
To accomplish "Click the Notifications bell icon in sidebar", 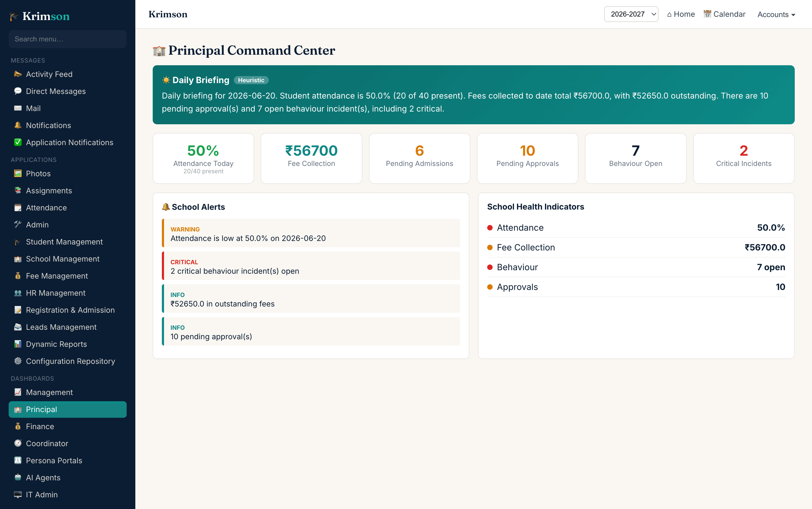I will pyautogui.click(x=18, y=125).
